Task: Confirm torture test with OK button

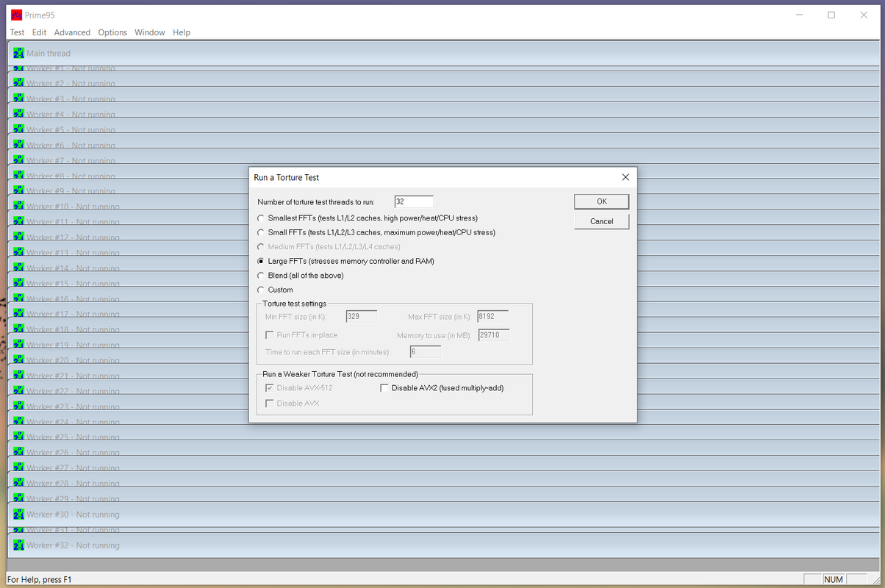Action: pos(601,201)
